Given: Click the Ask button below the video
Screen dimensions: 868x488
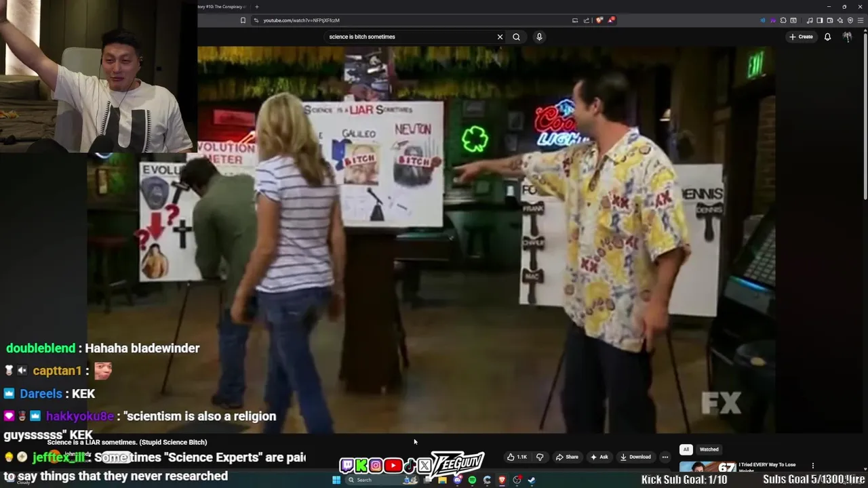Looking at the screenshot, I should tap(599, 457).
